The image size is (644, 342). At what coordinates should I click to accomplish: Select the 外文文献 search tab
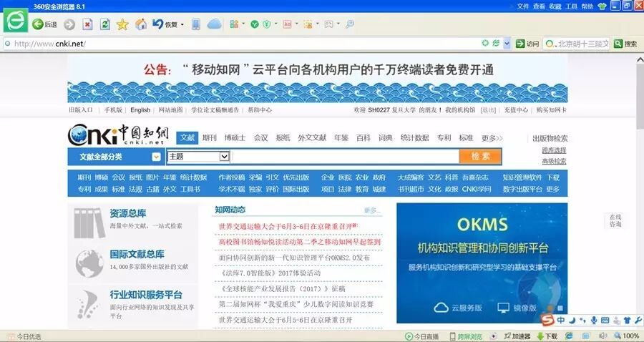point(312,138)
